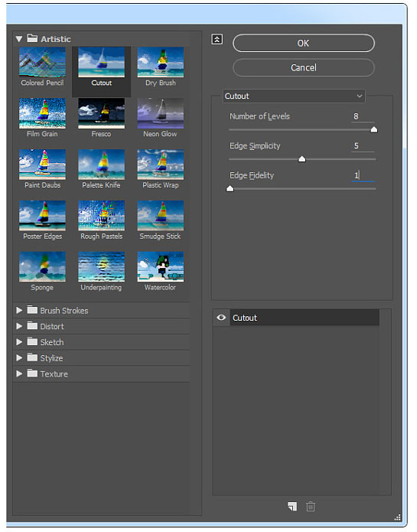Expand the Sketch folder
The height and width of the screenshot is (532, 417).
[19, 341]
